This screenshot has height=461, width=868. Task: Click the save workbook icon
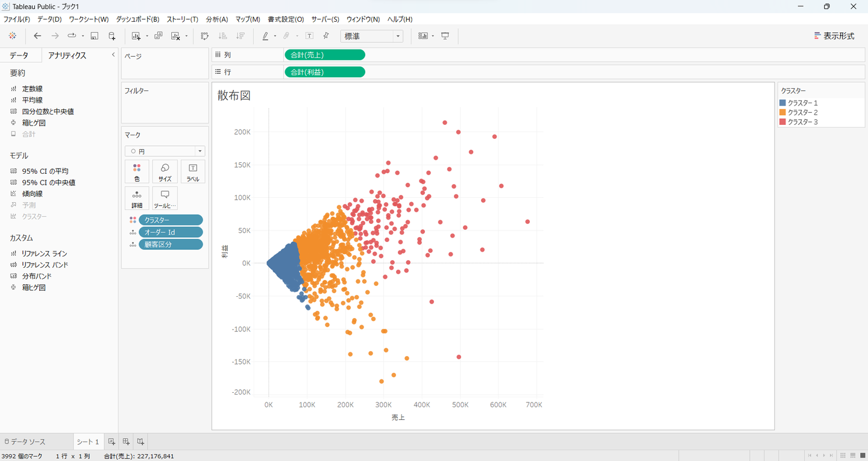point(95,36)
